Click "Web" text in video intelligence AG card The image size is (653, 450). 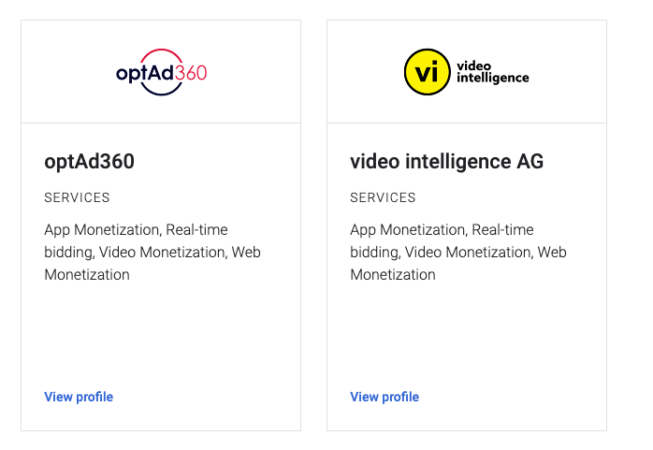552,252
